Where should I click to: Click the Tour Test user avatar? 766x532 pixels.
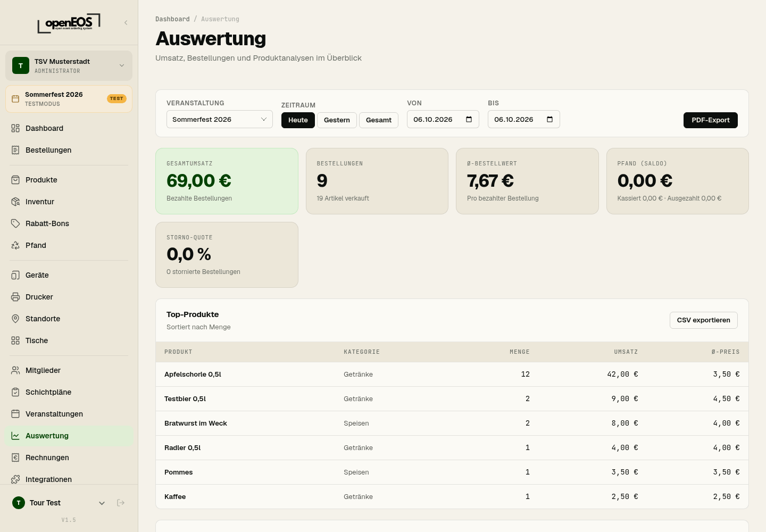(x=19, y=503)
